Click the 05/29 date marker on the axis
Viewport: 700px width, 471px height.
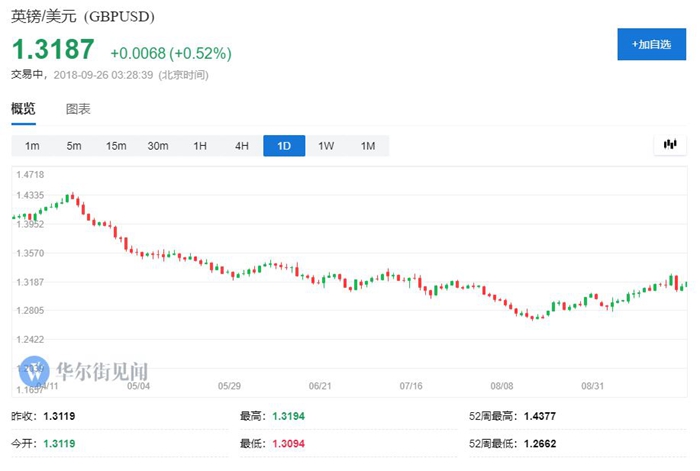point(228,385)
